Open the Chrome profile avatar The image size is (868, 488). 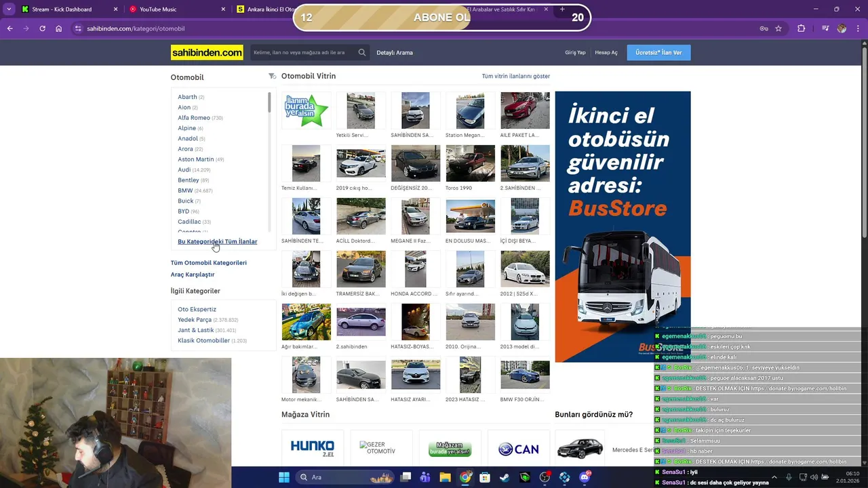842,28
